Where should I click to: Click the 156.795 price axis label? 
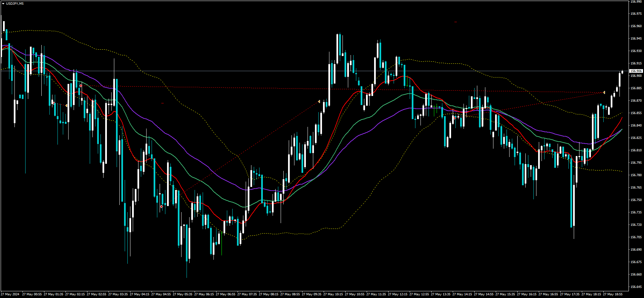point(636,163)
